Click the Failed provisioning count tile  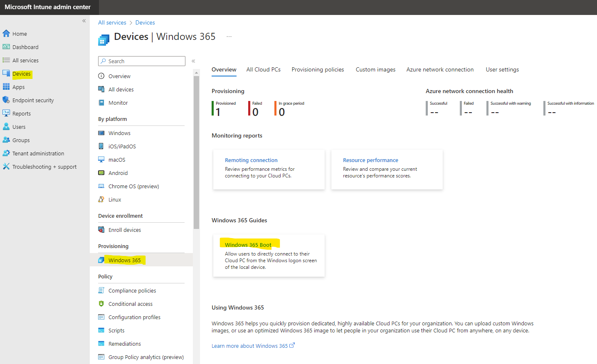255,108
